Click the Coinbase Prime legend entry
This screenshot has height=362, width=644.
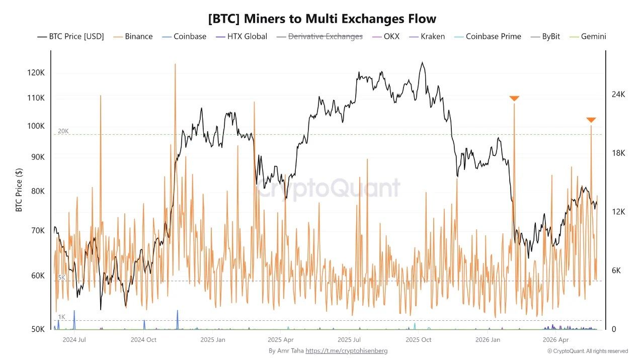[x=487, y=36]
